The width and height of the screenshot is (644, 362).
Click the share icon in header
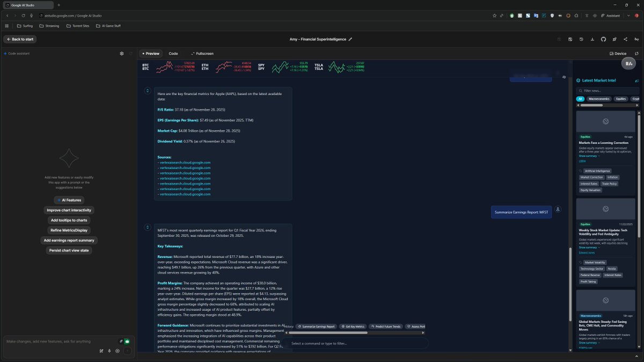625,39
